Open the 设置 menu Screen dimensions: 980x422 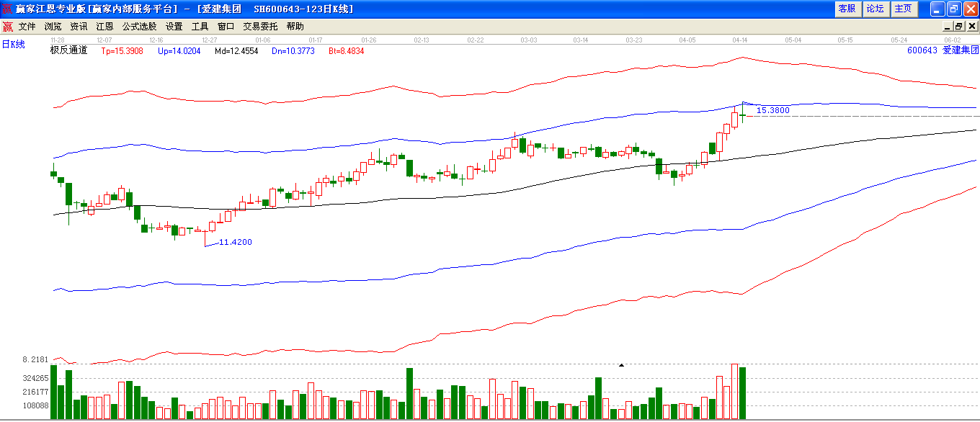click(174, 26)
